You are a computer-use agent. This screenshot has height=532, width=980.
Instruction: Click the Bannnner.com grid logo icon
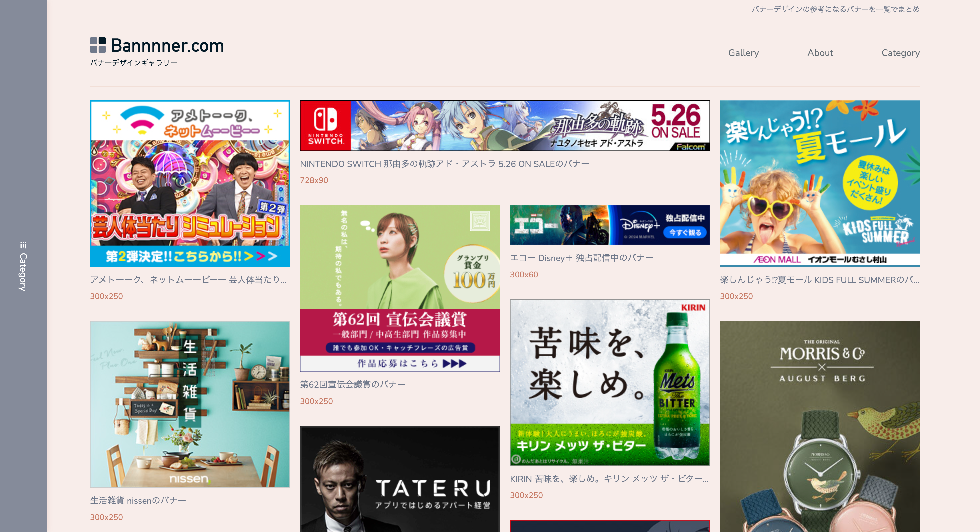pos(98,45)
